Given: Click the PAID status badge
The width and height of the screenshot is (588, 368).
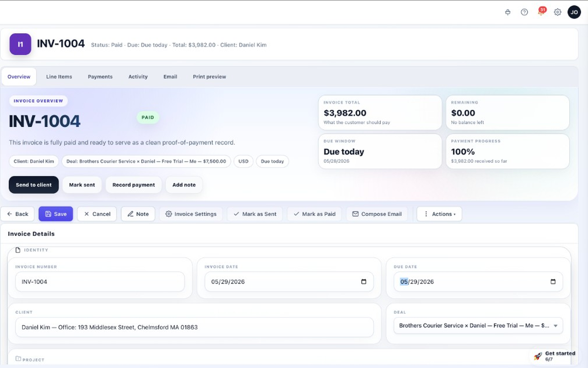Looking at the screenshot, I should tap(148, 117).
